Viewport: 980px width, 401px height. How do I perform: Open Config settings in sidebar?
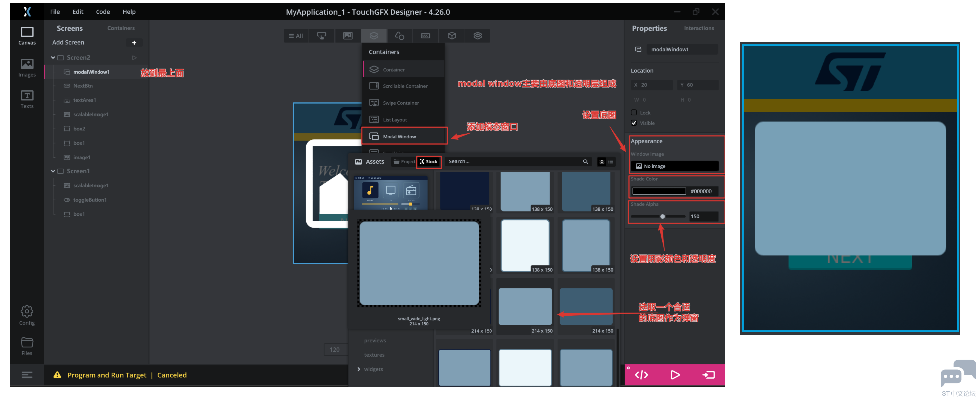[x=27, y=315]
